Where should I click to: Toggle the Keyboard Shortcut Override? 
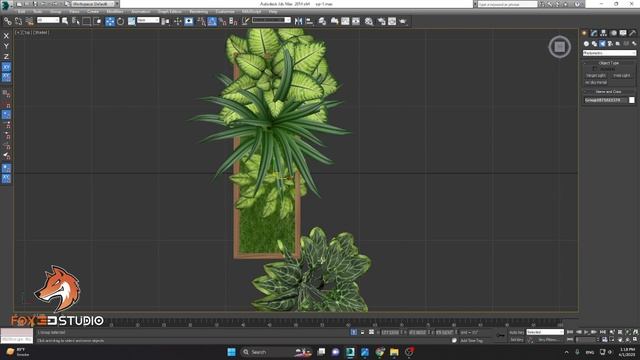189,21
